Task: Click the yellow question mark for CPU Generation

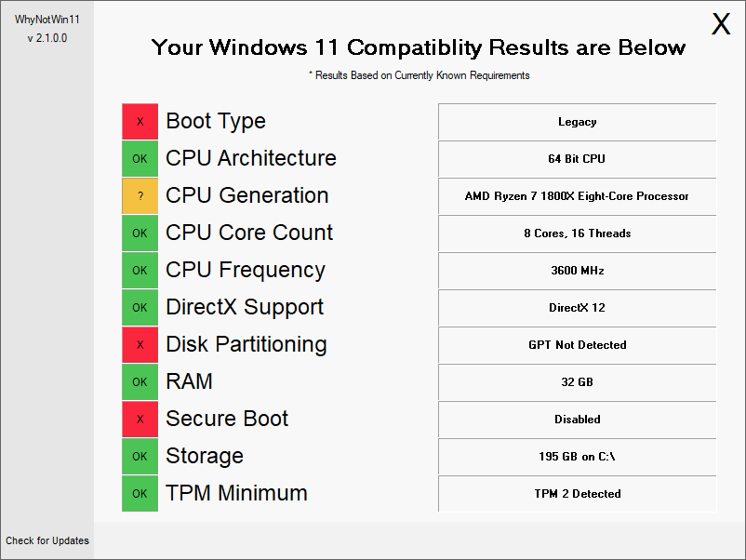Action: tap(140, 196)
